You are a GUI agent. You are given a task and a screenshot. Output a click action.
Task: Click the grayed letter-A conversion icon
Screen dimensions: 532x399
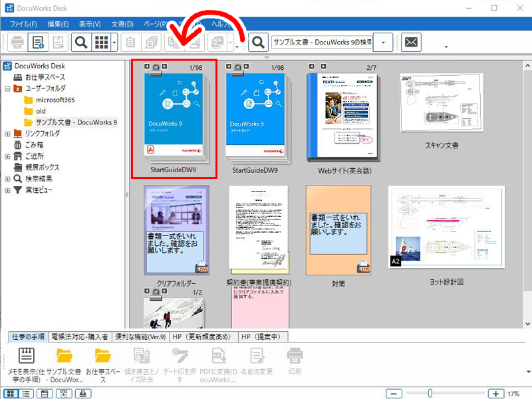click(217, 43)
